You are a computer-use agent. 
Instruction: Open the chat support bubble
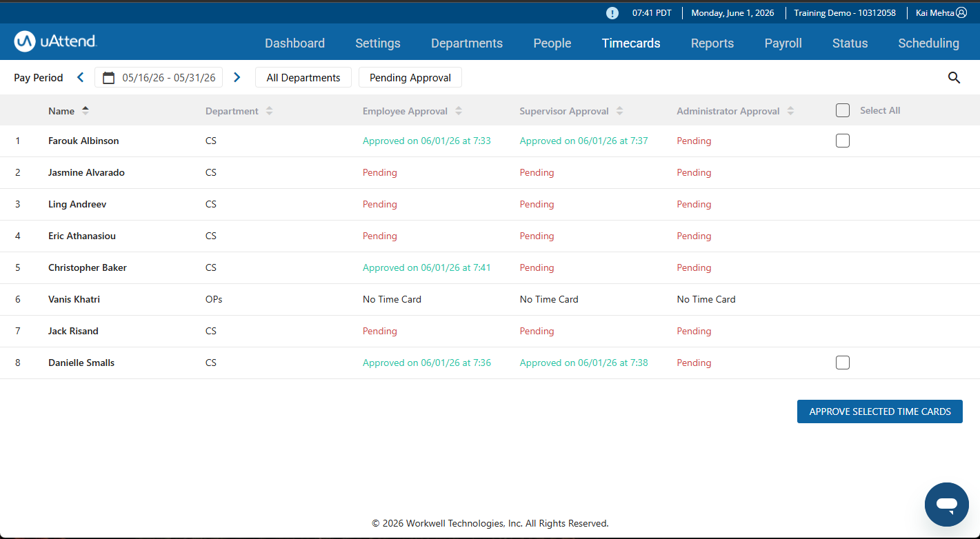coord(947,505)
